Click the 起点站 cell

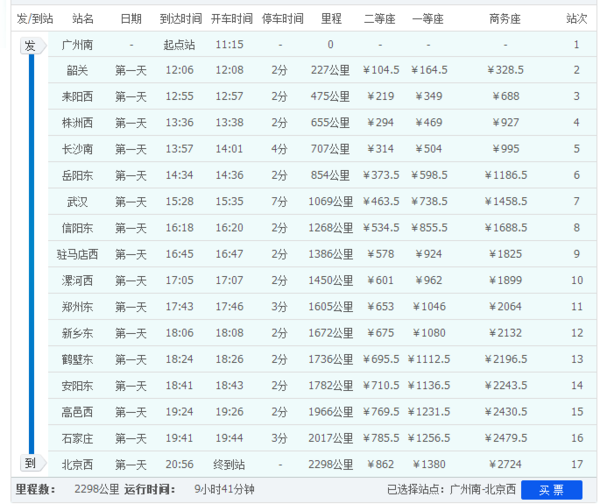(x=179, y=45)
